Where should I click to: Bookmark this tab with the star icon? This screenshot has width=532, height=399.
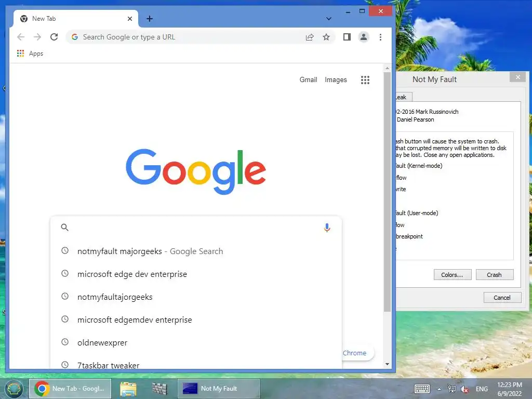(x=326, y=37)
